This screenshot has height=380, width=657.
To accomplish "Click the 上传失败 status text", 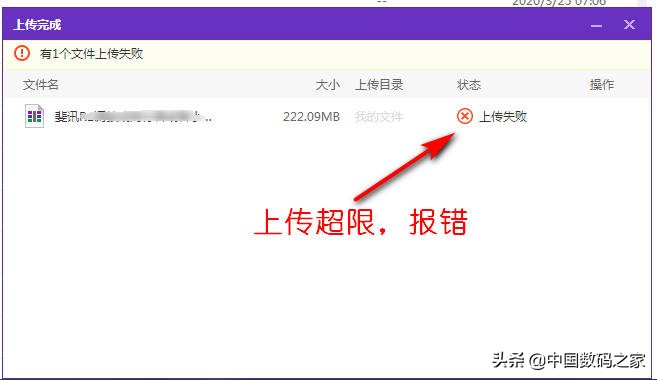I will click(503, 116).
